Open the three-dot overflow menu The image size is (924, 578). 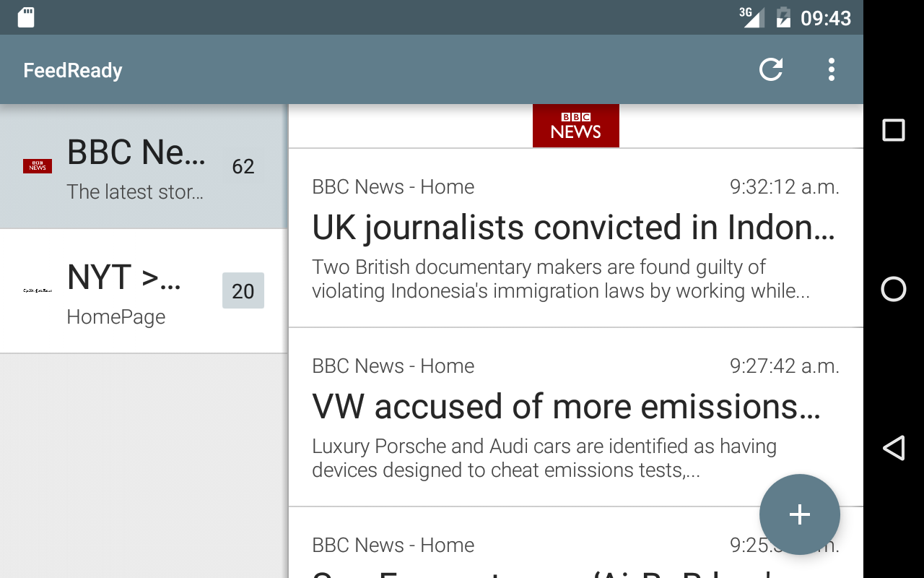832,69
